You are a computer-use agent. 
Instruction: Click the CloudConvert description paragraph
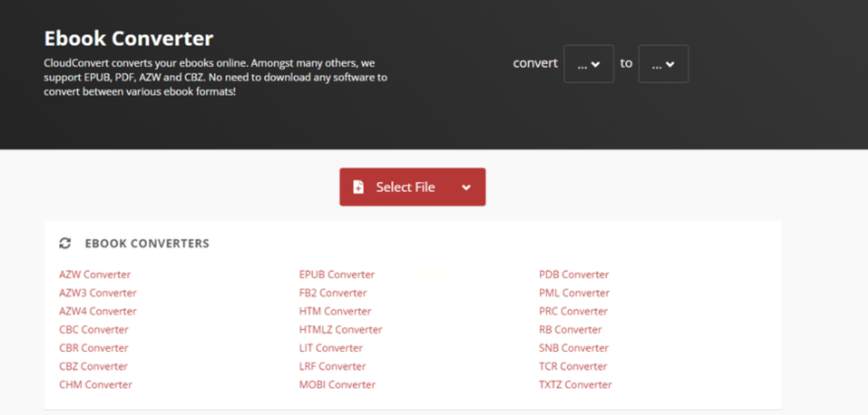tap(215, 77)
